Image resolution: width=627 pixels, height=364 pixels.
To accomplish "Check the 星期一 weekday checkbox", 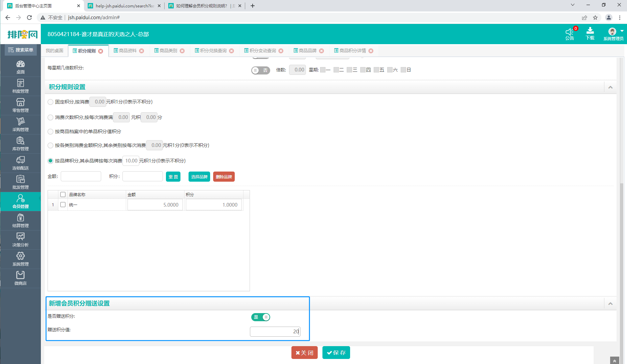I will coord(323,70).
